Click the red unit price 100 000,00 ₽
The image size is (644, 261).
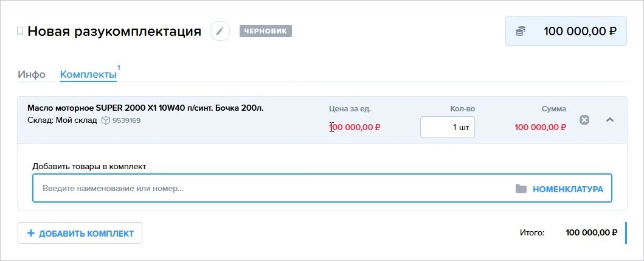tap(355, 127)
